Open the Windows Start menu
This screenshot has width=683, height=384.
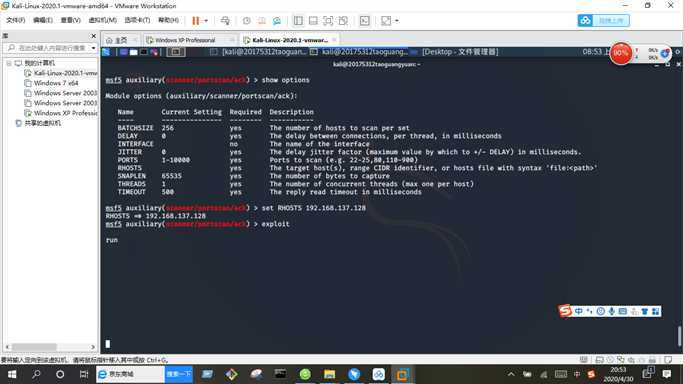pyautogui.click(x=12, y=374)
